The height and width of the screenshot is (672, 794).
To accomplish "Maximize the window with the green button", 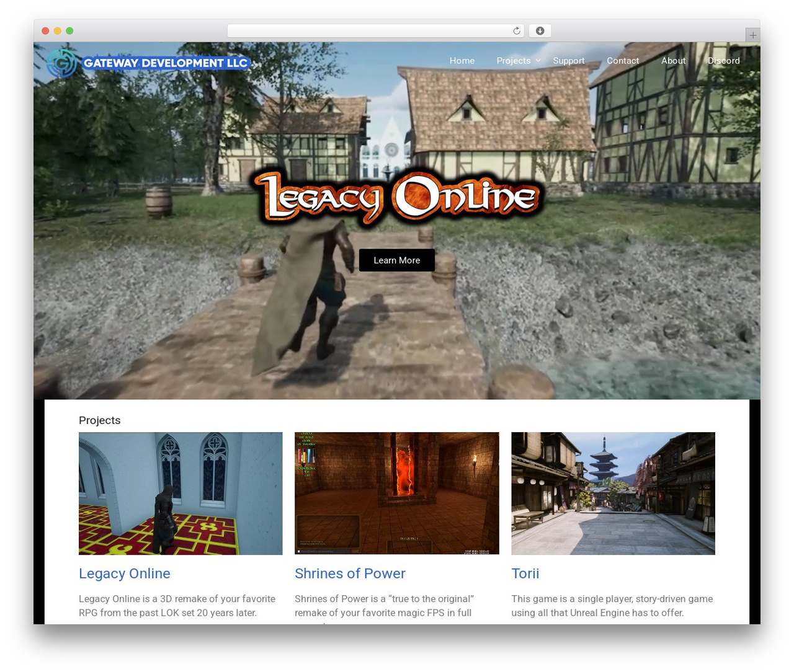I will pos(69,31).
